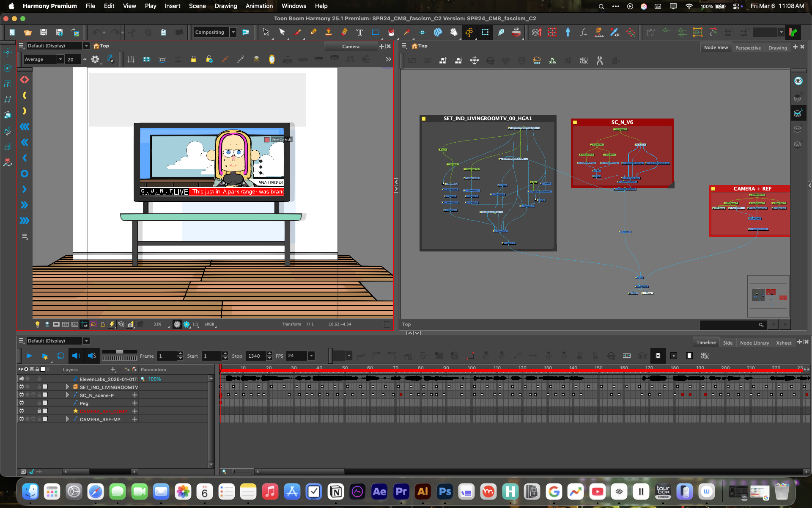Viewport: 812px width, 508px height.
Task: Open the Compositing workspace dropdown
Action: point(233,32)
